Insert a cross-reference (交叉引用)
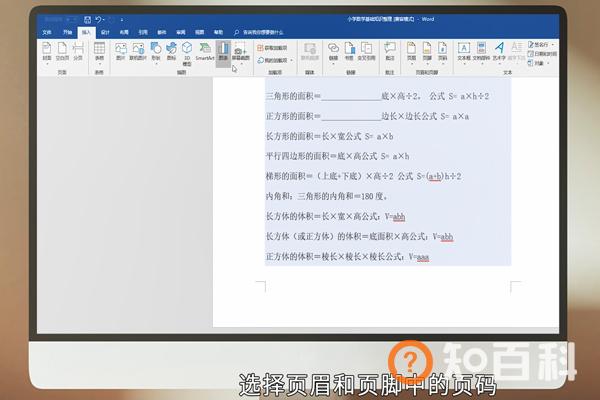This screenshot has width=600, height=400. pos(366,52)
